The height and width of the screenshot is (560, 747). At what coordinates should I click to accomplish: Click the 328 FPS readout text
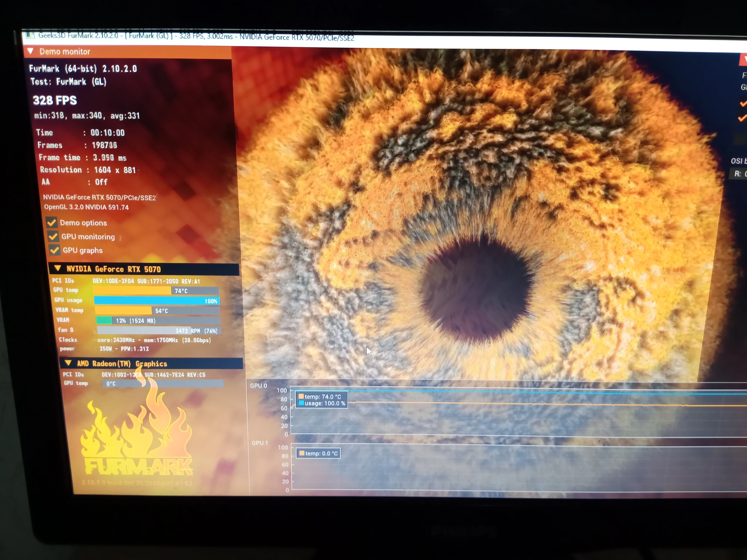coord(55,100)
